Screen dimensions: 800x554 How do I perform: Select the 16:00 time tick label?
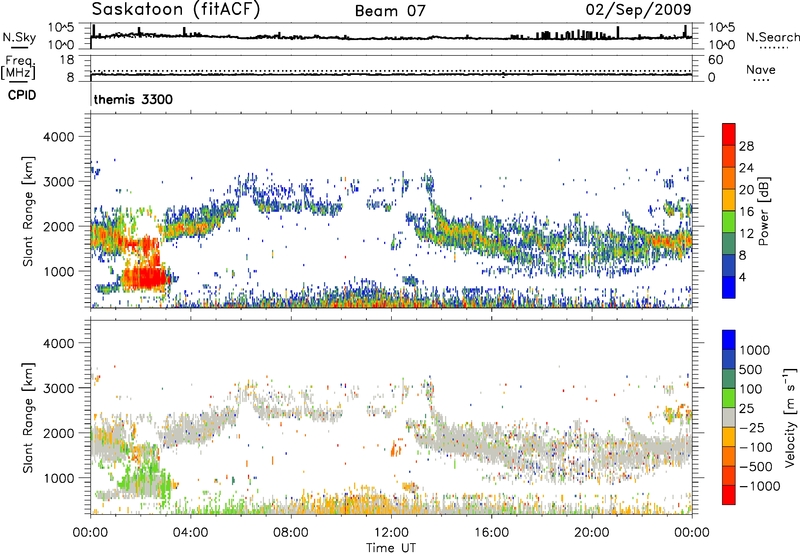coord(491,533)
